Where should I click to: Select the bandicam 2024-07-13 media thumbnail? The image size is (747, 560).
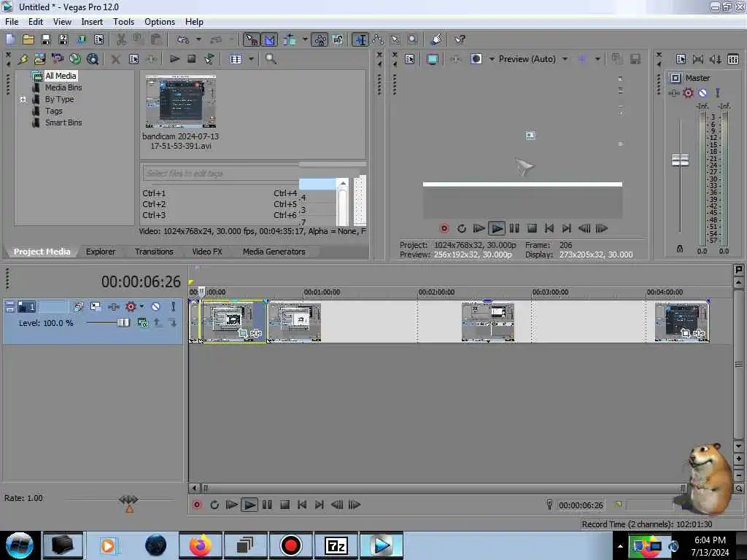[x=181, y=102]
